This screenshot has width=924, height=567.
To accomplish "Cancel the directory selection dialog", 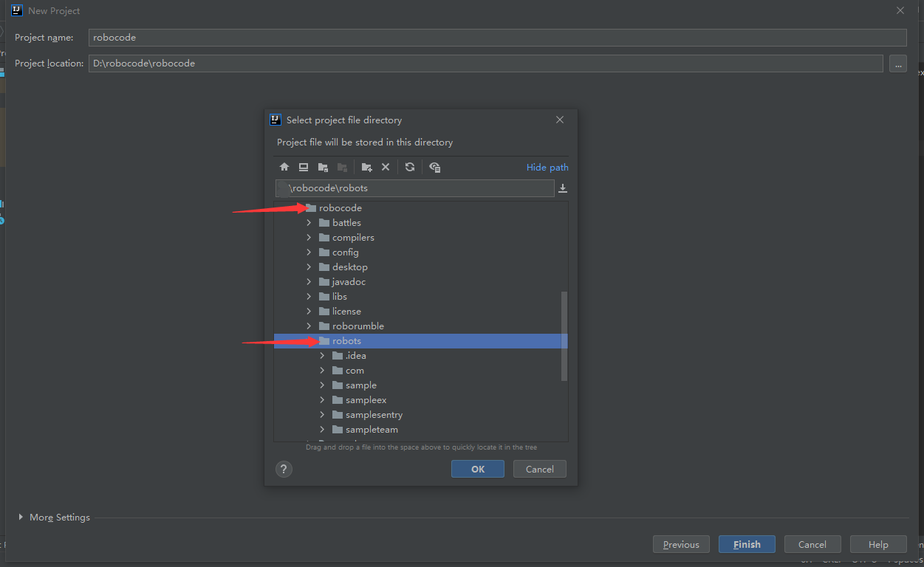I will coord(539,469).
